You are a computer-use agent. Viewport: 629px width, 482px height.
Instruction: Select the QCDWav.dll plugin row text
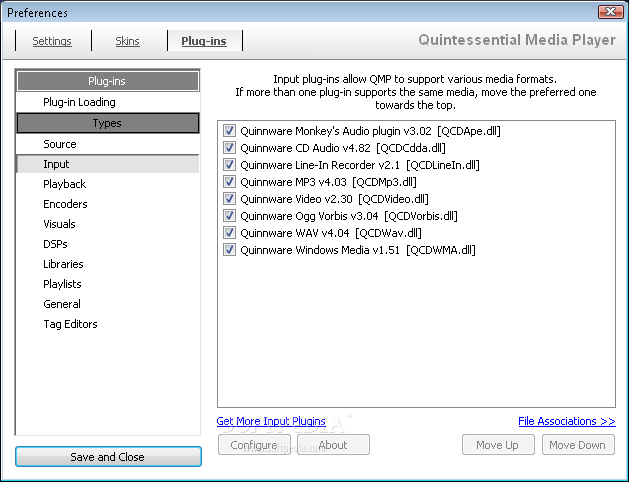coord(331,233)
